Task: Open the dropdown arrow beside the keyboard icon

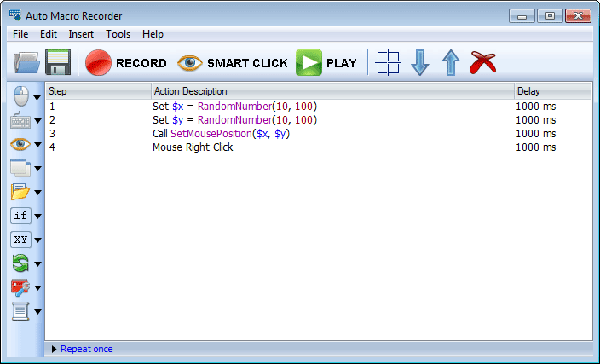Action: pyautogui.click(x=37, y=121)
